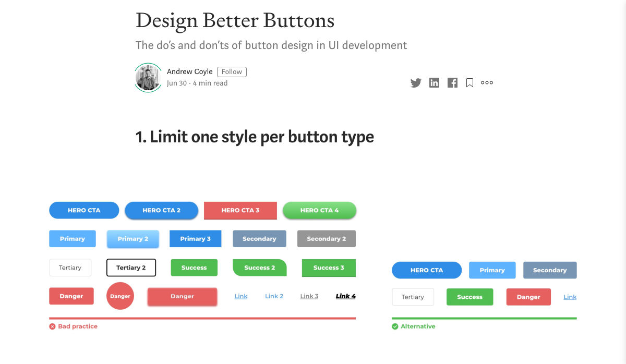
Task: Click the gray Secondary 2 button
Action: coord(326,239)
